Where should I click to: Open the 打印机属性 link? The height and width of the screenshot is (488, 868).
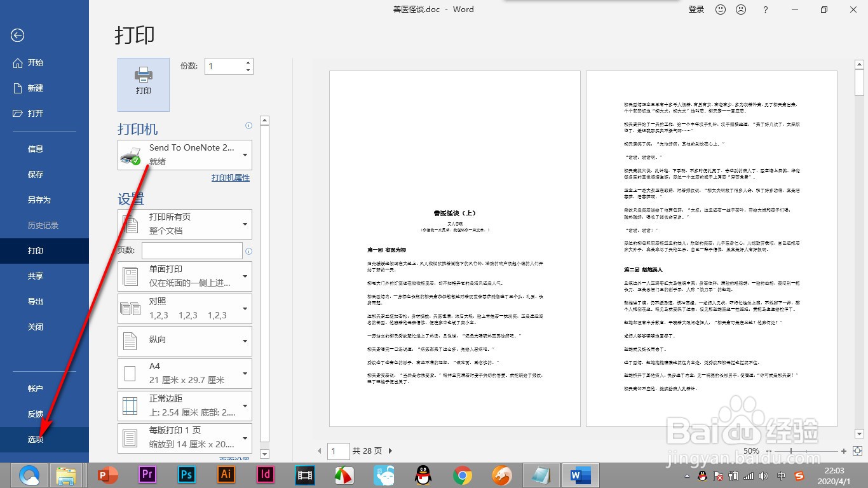click(x=231, y=179)
